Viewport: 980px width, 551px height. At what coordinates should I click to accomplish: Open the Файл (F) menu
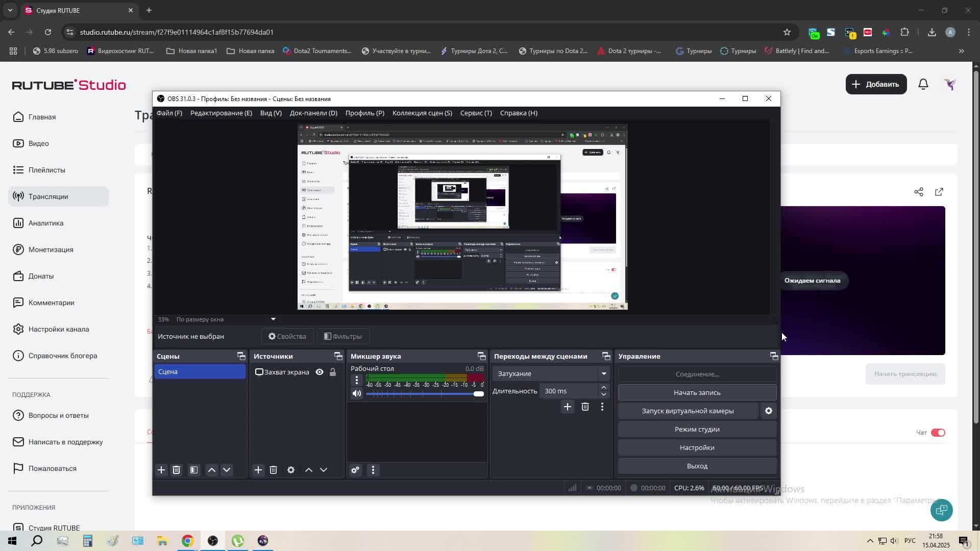[169, 113]
